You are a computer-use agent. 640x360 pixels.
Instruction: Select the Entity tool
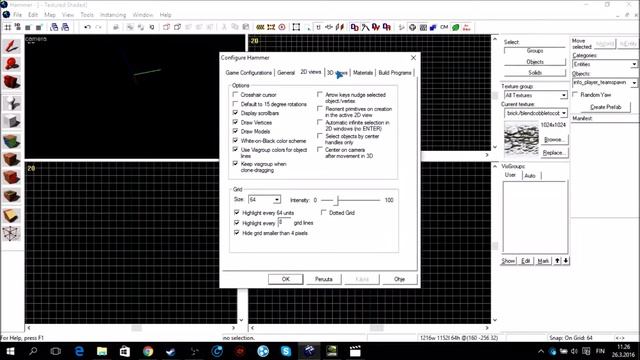[11, 103]
